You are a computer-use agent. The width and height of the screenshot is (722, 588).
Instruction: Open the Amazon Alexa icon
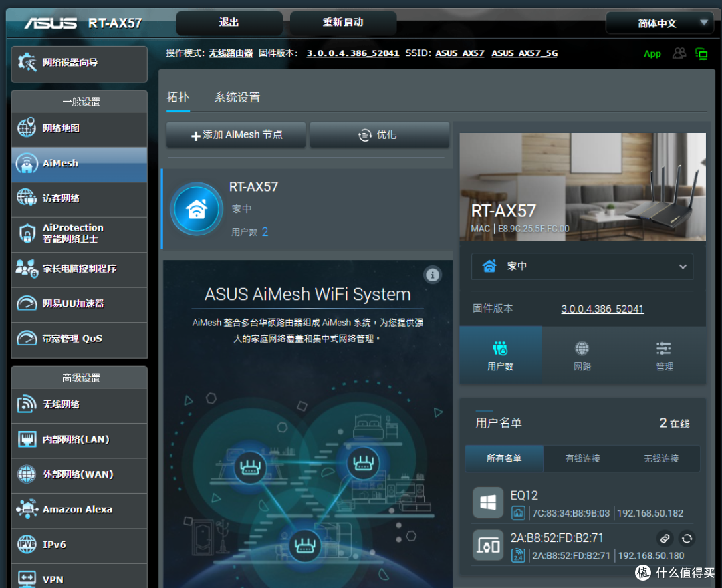[x=27, y=509]
